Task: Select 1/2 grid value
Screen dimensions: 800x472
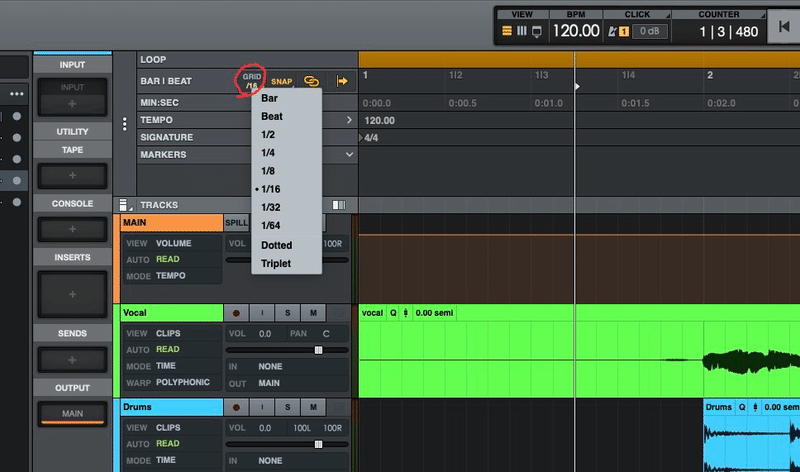Action: pyautogui.click(x=286, y=135)
